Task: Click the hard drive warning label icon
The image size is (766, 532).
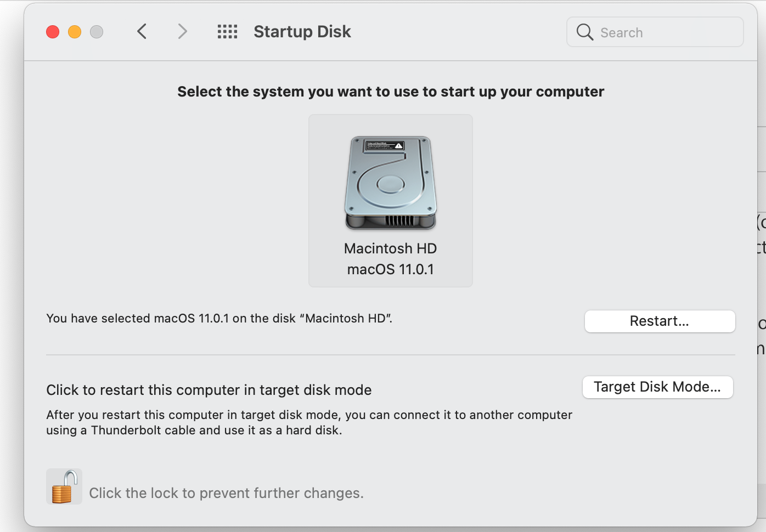Action: (x=384, y=144)
